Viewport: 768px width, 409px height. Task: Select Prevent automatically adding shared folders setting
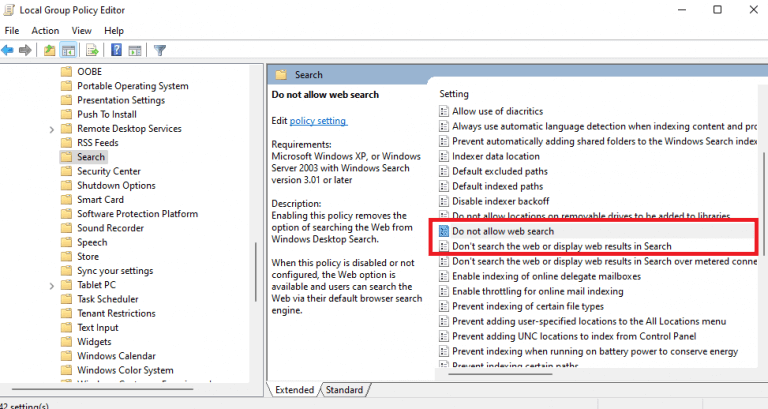tap(604, 142)
